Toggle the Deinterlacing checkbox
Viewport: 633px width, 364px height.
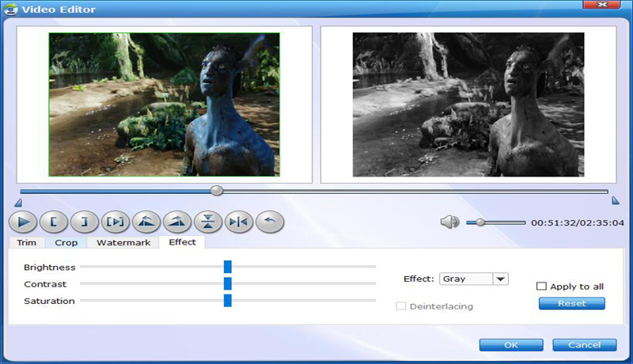401,306
